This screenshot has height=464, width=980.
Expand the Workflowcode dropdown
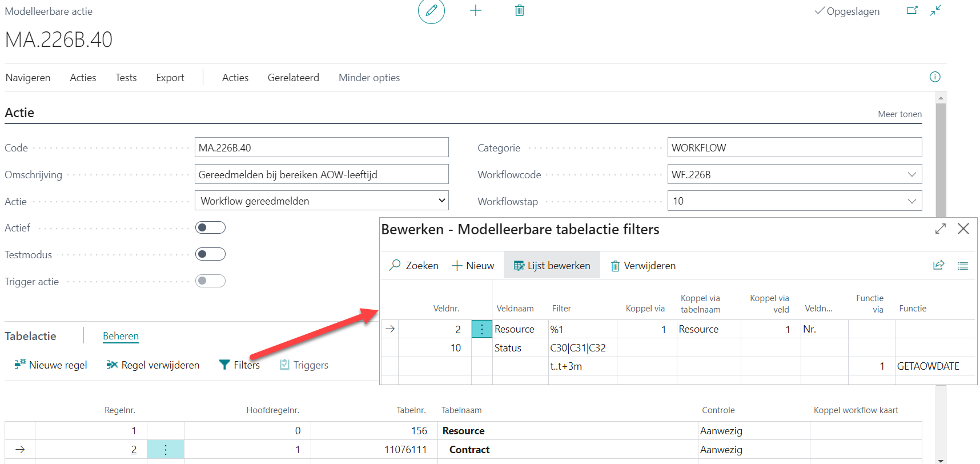coord(911,175)
